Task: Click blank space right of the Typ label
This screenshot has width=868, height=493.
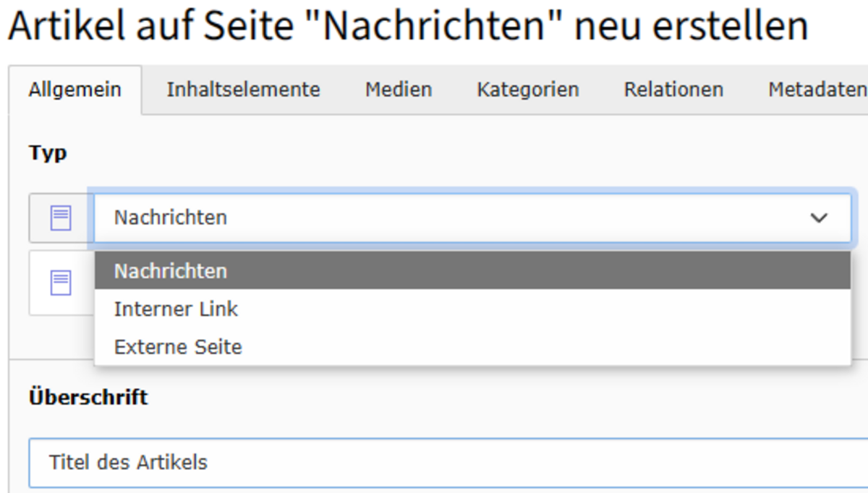Action: click(434, 153)
